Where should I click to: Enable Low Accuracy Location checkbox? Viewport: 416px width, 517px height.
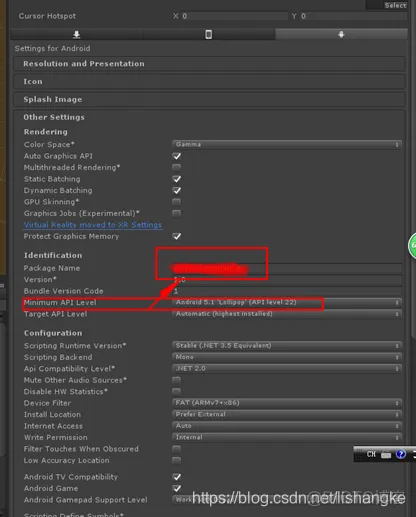pos(177,461)
